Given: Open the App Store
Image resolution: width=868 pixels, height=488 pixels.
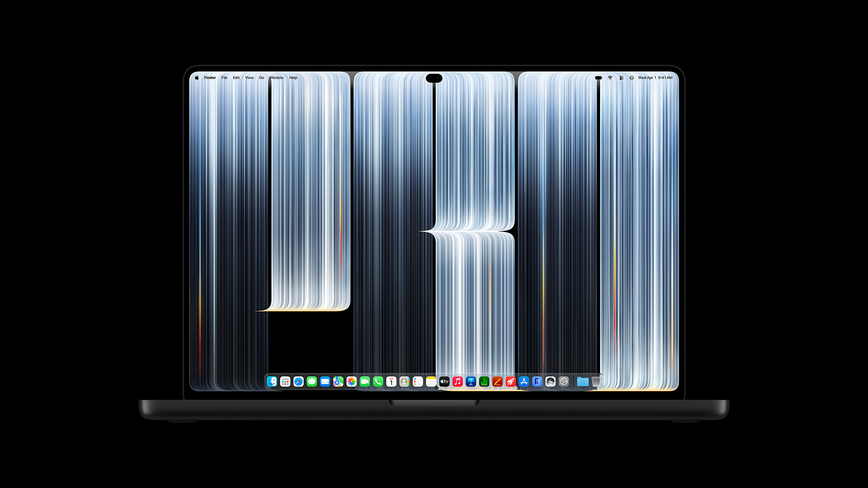Looking at the screenshot, I should pos(524,382).
